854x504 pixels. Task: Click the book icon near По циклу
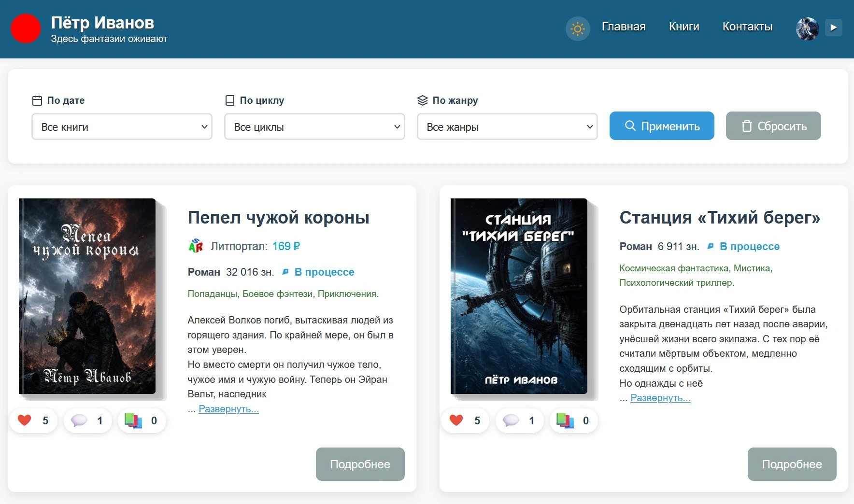230,100
